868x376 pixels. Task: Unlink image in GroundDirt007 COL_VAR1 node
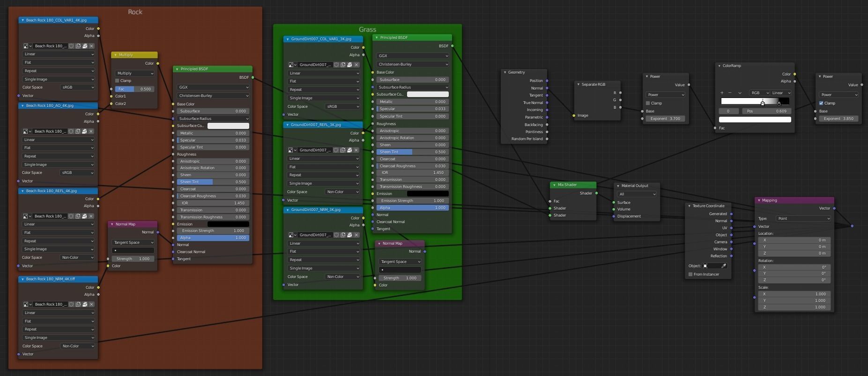pos(356,65)
